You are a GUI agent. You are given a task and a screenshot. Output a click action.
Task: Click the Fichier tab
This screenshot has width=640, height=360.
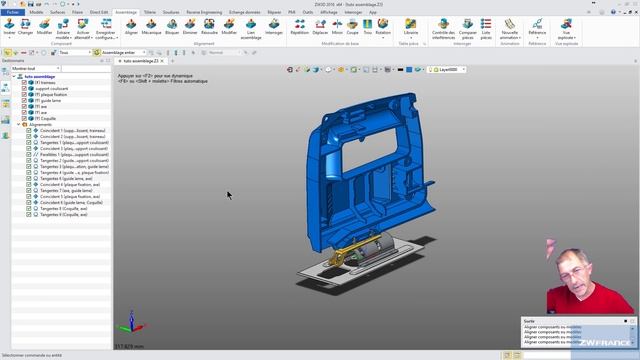[13, 12]
